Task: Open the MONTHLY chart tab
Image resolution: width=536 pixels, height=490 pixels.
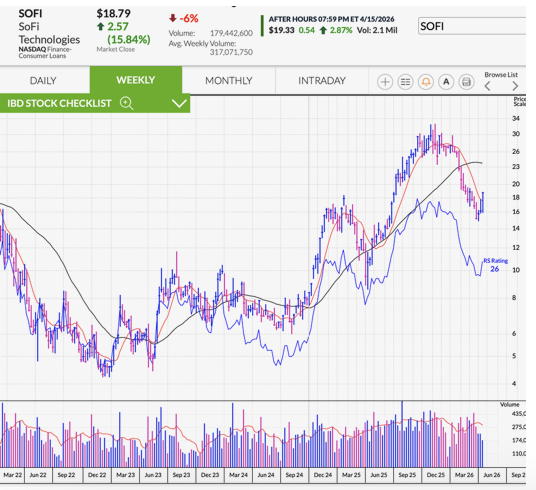Action: [229, 81]
